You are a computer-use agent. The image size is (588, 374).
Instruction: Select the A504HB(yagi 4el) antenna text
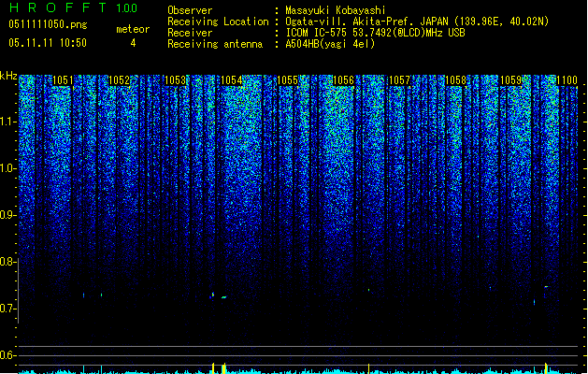tap(330, 44)
